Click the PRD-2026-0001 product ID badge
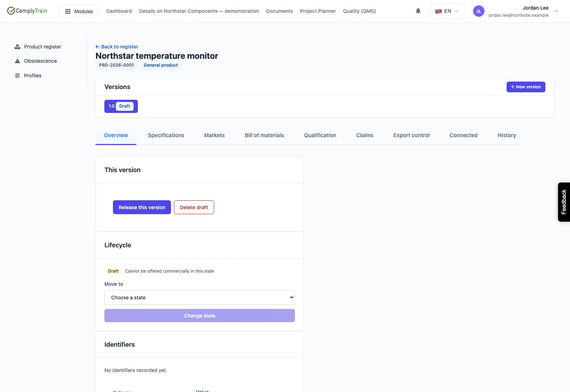The image size is (570, 392). coord(116,65)
